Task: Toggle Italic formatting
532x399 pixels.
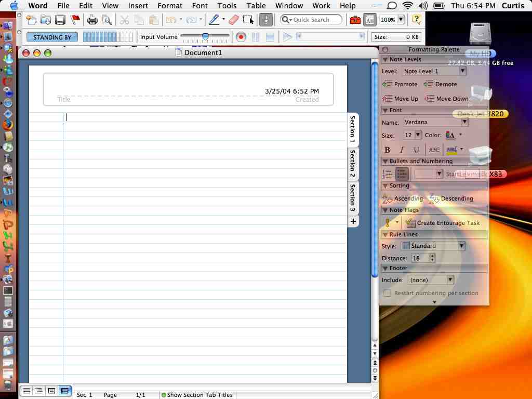Action: coord(402,150)
